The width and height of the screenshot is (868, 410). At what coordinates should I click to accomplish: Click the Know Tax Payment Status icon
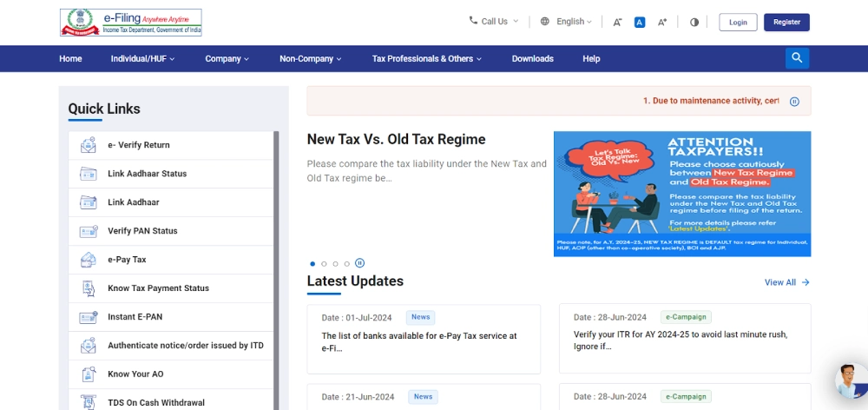pos(88,288)
